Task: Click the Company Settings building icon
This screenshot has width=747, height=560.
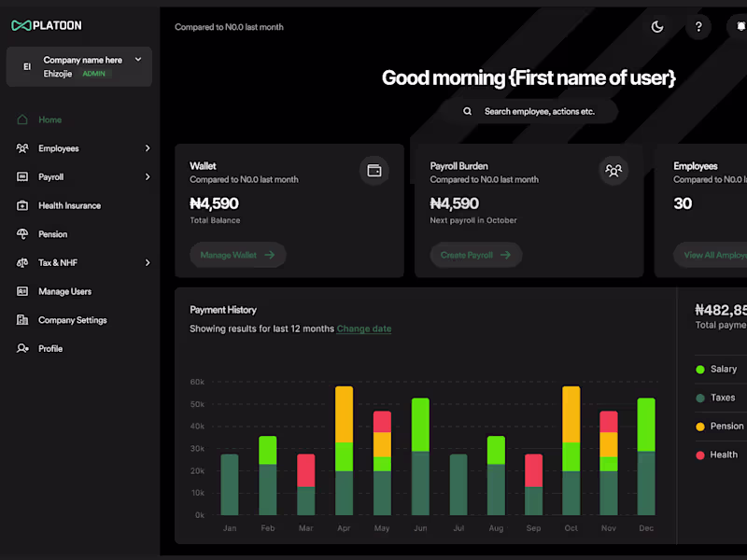Action: (22, 319)
